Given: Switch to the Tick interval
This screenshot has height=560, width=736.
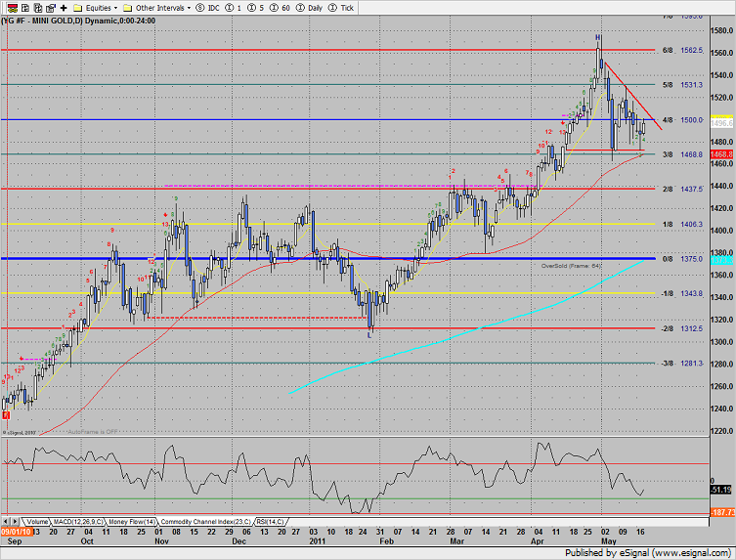Looking at the screenshot, I should [x=341, y=8].
